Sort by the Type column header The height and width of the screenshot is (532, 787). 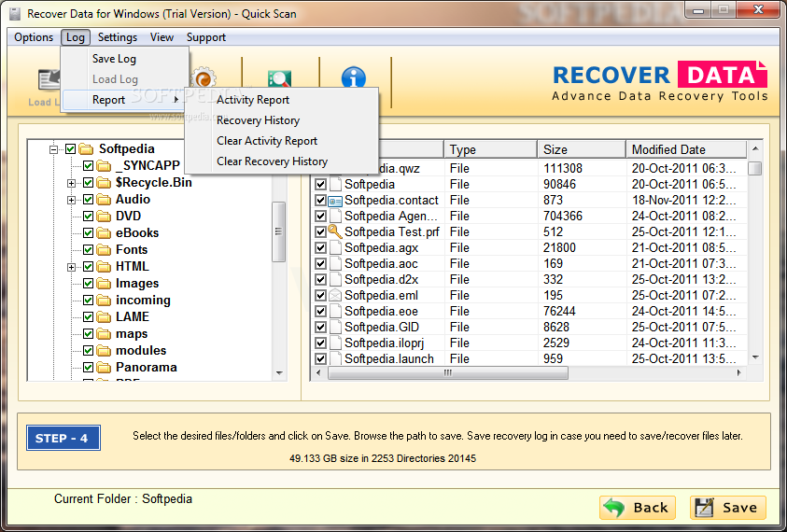click(x=490, y=149)
